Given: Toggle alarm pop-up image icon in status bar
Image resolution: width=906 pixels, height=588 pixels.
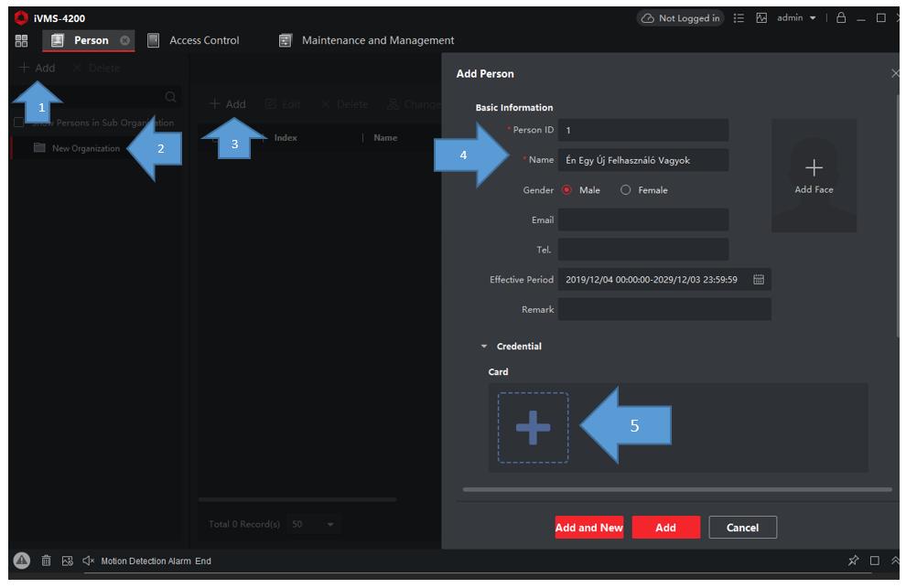Looking at the screenshot, I should click(x=68, y=561).
